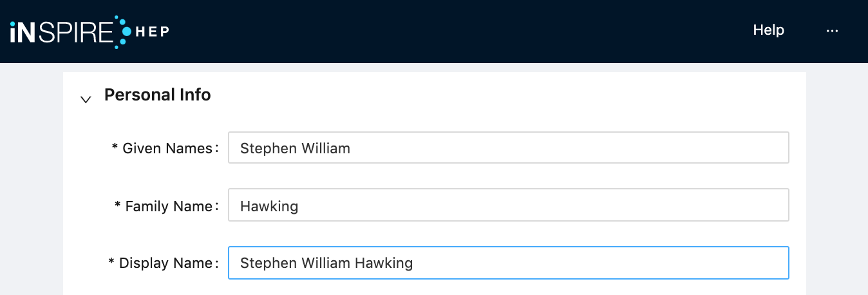Screen dimensions: 868x295
Task: Click the word Stephen in Given Names
Action: [x=264, y=148]
